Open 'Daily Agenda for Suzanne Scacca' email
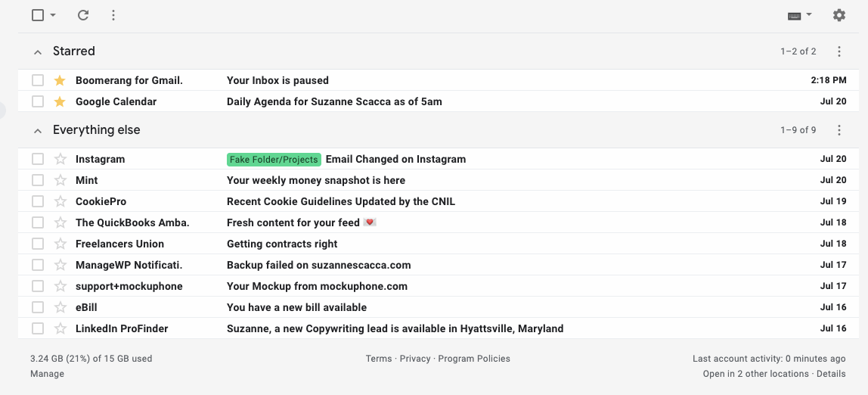868x395 pixels. coord(334,101)
